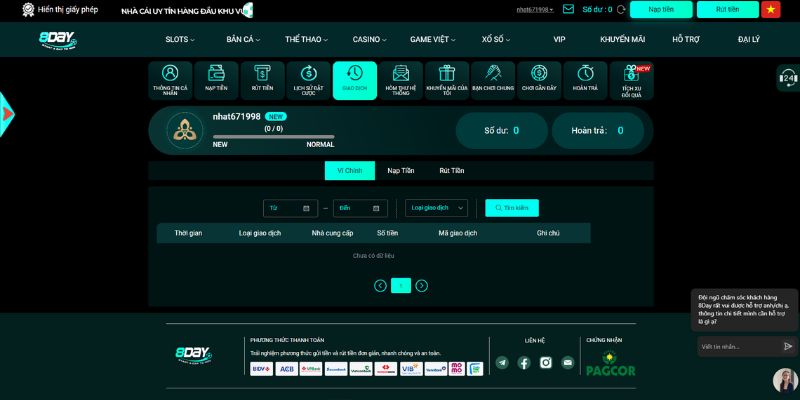Open Bạn Chơi Chung handshake icon
800x400 pixels.
tap(493, 80)
